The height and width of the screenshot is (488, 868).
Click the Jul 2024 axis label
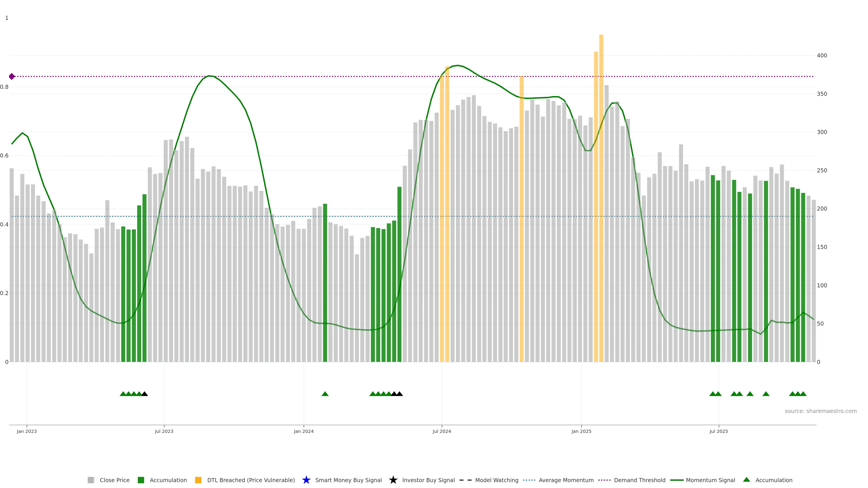441,431
